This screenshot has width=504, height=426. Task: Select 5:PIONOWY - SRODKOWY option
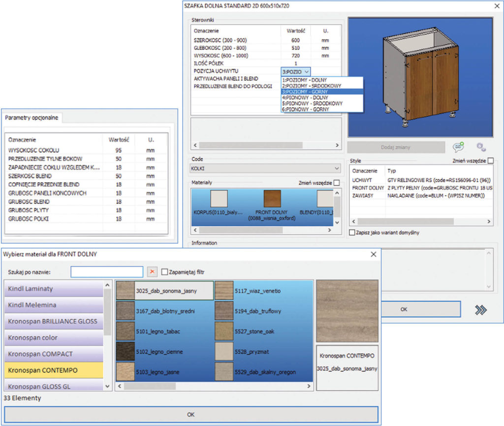[322, 103]
